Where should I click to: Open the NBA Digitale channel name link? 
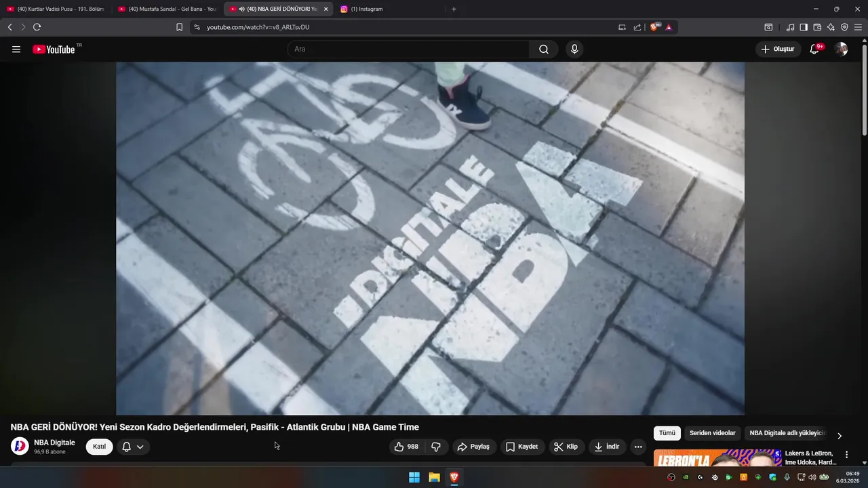coord(54,443)
